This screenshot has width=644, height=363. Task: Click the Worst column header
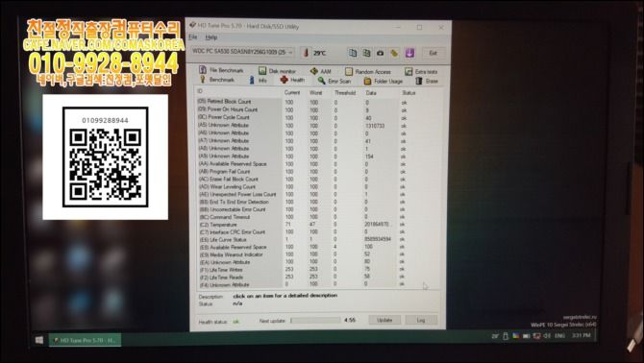tap(316, 93)
